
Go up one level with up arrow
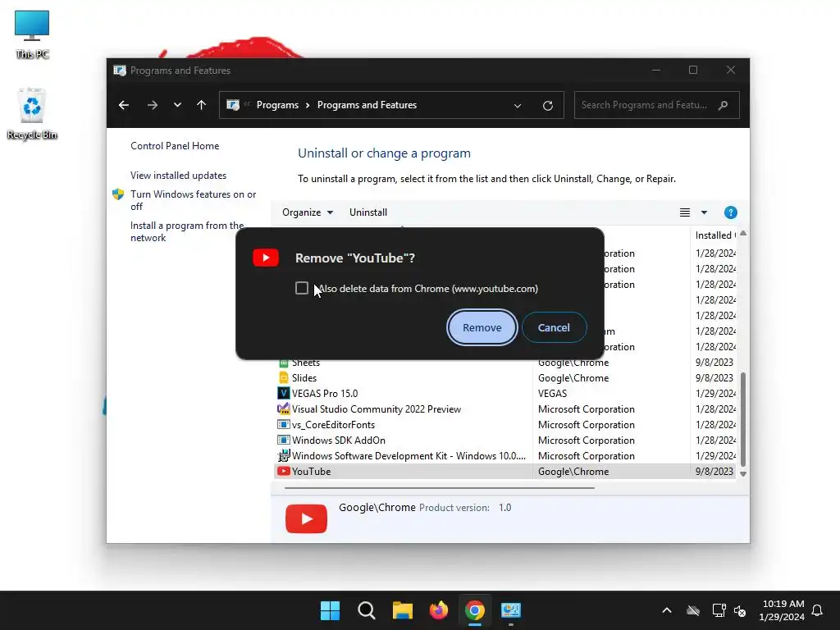click(x=202, y=105)
